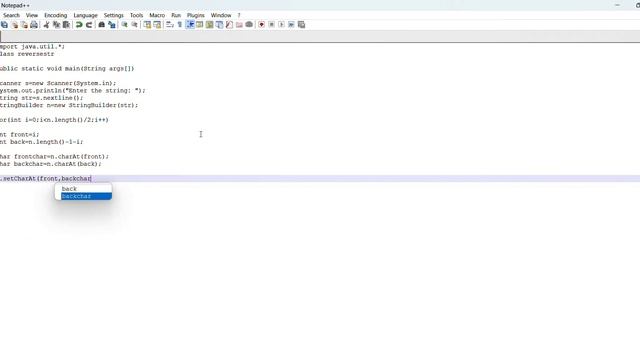This screenshot has height=360, width=640.
Task: Choose highlighted "backchar" autocomplete suggestion
Action: [x=86, y=196]
